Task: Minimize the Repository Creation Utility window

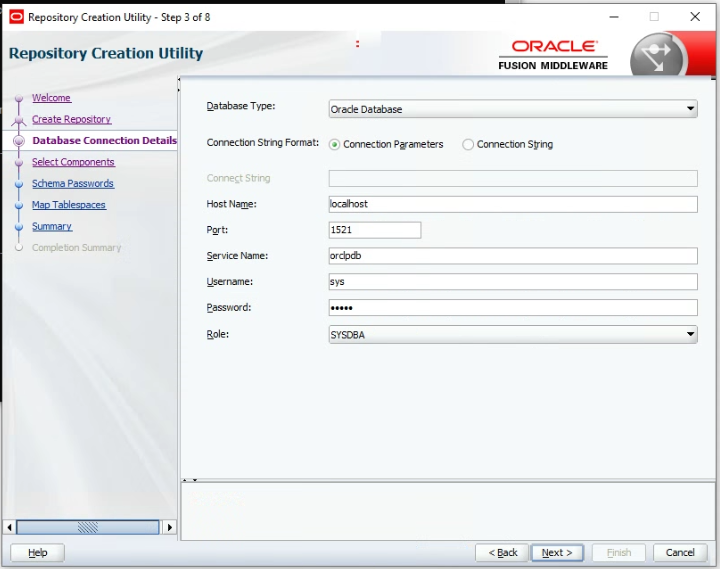Action: click(x=614, y=17)
